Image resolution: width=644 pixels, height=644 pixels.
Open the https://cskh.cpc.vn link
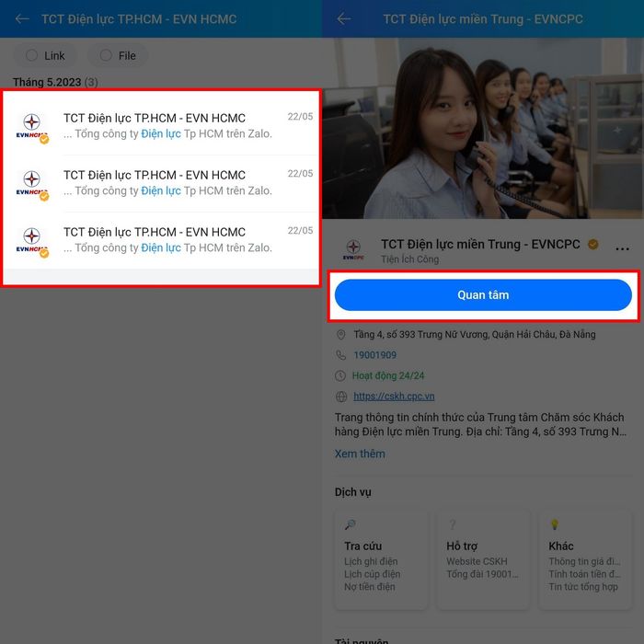(394, 397)
